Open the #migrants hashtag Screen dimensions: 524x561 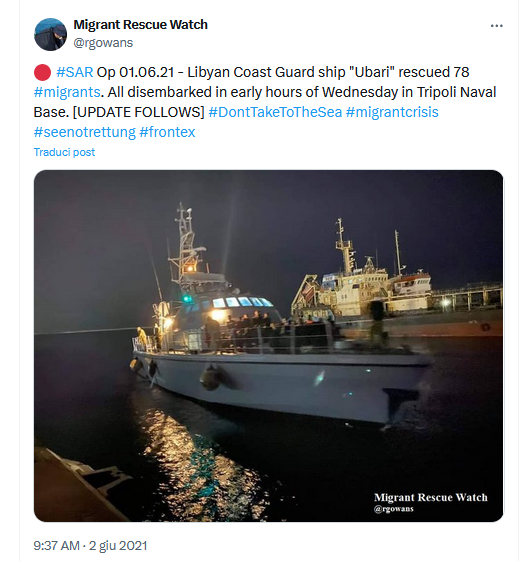tap(67, 92)
